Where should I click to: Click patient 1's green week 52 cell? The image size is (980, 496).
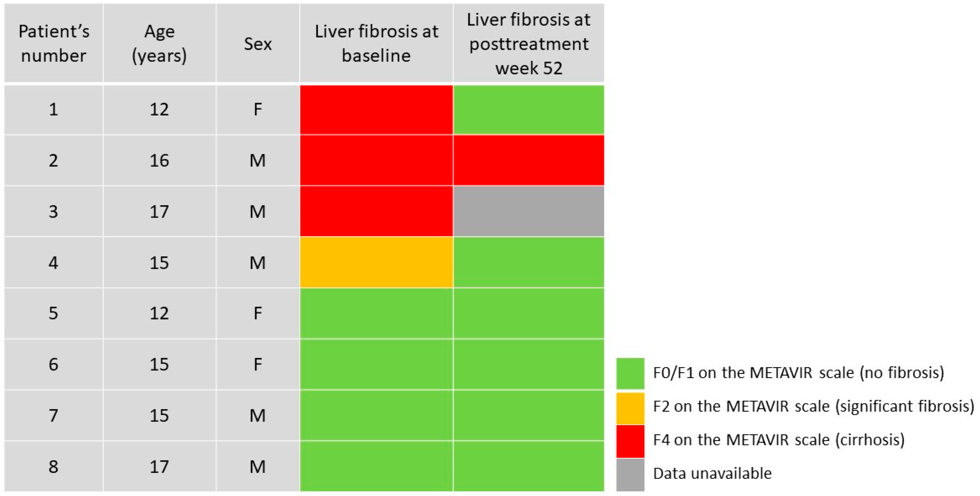click(528, 109)
